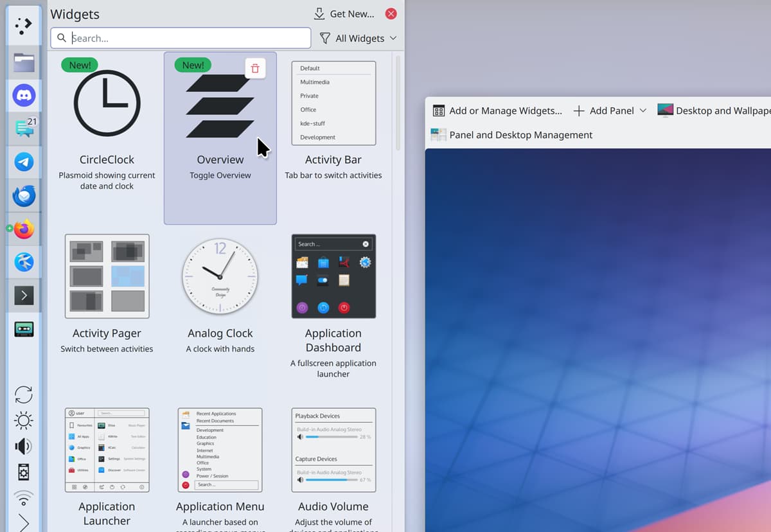Image resolution: width=771 pixels, height=532 pixels.
Task: Remove Overview widget using trash icon
Action: pyautogui.click(x=255, y=69)
